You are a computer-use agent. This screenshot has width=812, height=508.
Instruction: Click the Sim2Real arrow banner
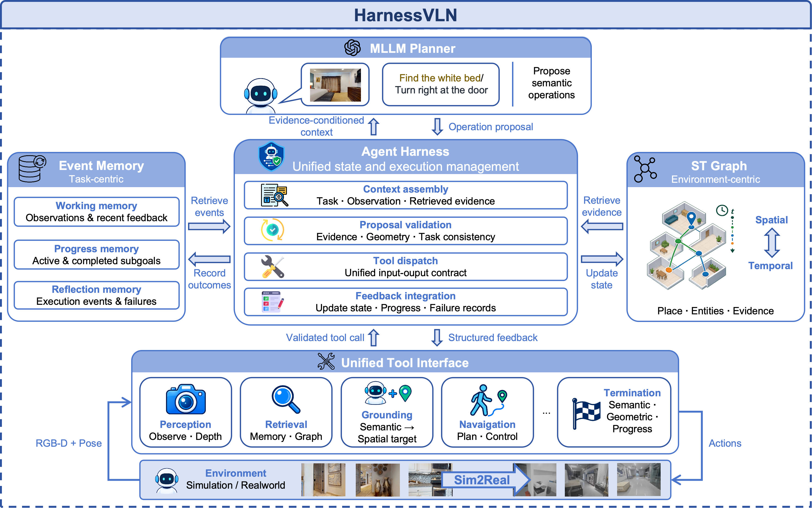point(486,480)
